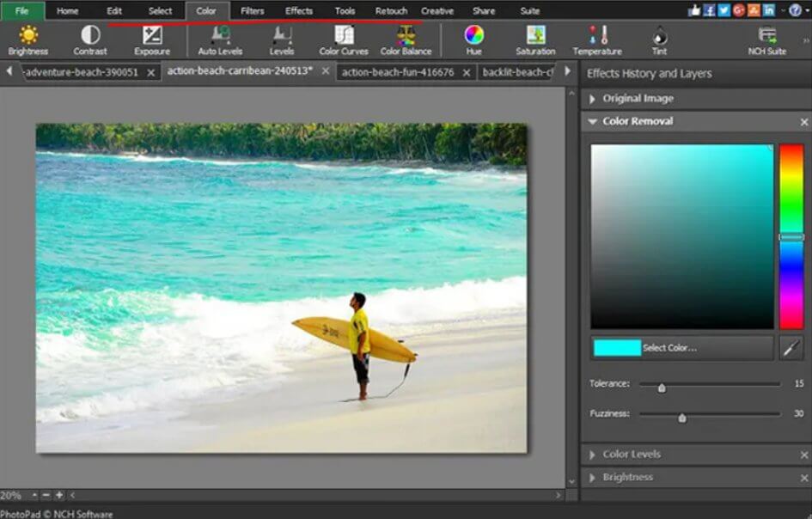
Task: Share via Twitter icon
Action: 724,10
